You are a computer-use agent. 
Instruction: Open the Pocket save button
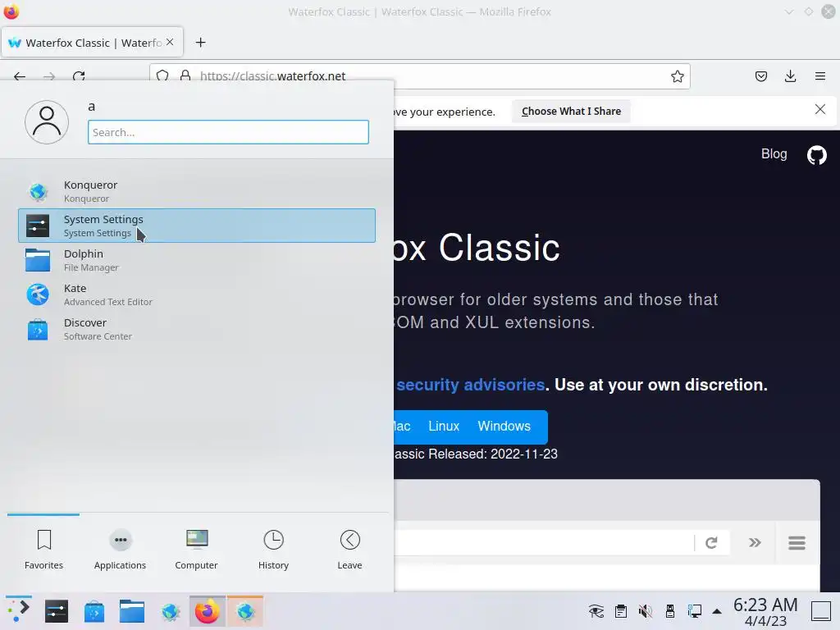[760, 76]
